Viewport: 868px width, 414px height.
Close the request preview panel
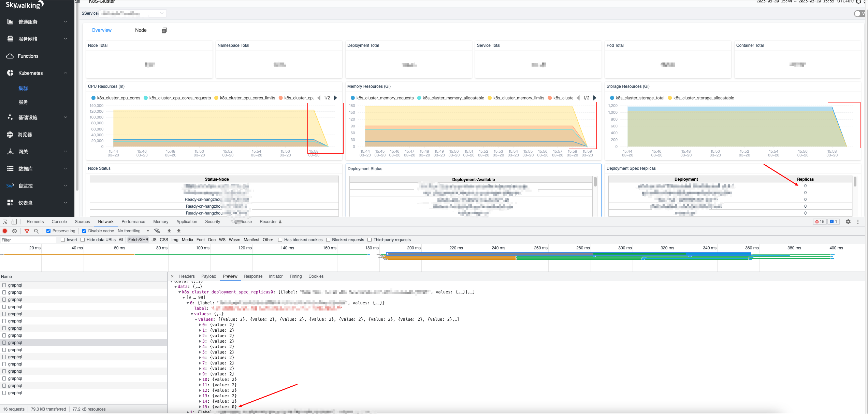click(x=172, y=276)
